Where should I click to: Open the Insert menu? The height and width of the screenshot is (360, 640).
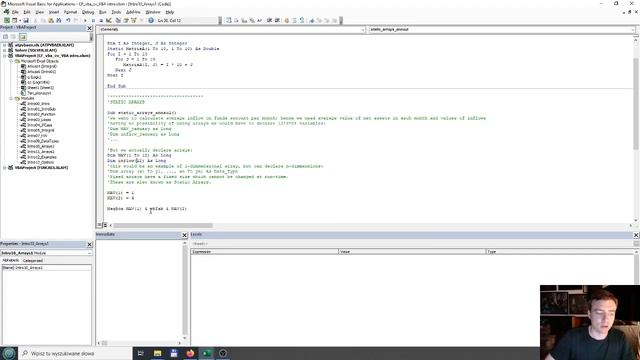click(x=54, y=12)
